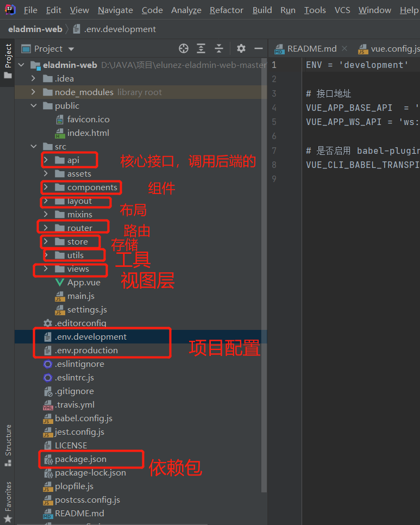Open the VCS menu
This screenshot has width=420, height=525.
pos(342,10)
